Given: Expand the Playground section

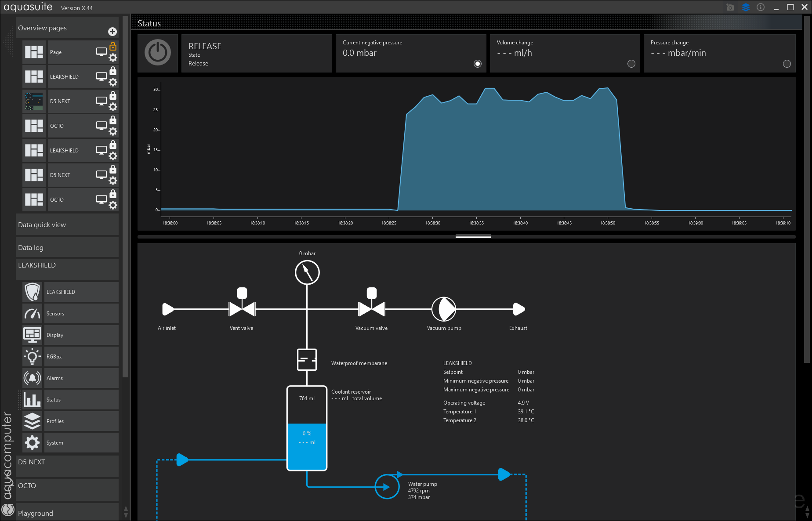Looking at the screenshot, I should tap(67, 513).
